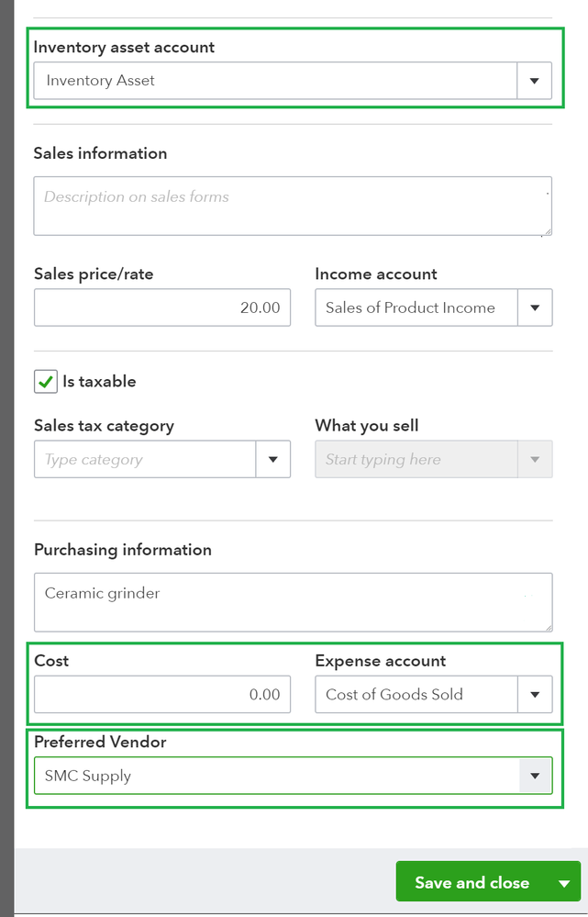Click the What you sell field

point(416,460)
